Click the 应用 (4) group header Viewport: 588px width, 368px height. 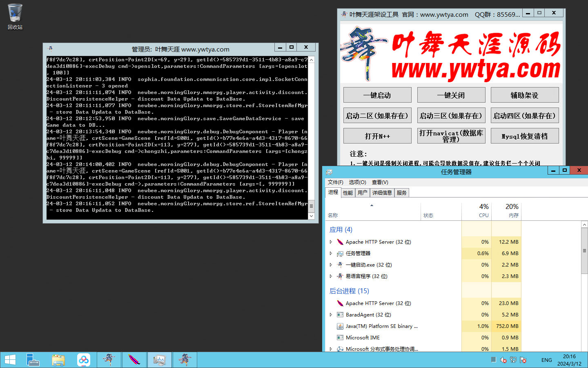point(341,230)
